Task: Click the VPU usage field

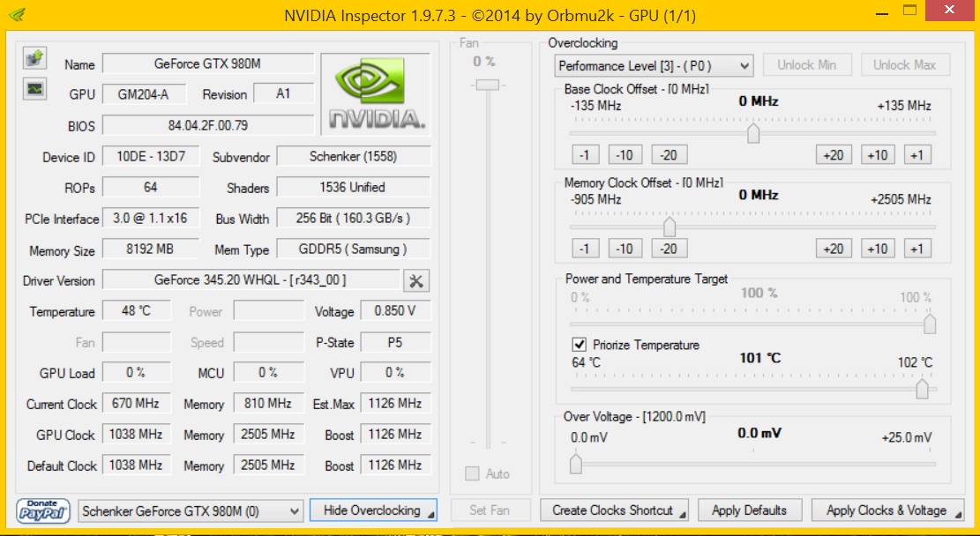Action: 395,373
